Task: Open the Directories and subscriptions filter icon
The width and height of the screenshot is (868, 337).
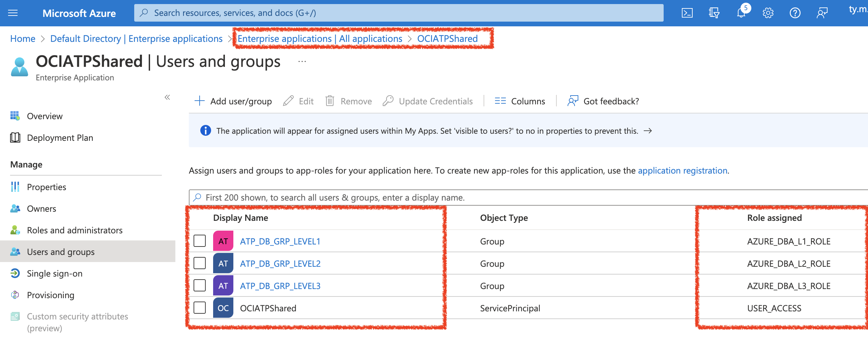Action: coord(714,13)
